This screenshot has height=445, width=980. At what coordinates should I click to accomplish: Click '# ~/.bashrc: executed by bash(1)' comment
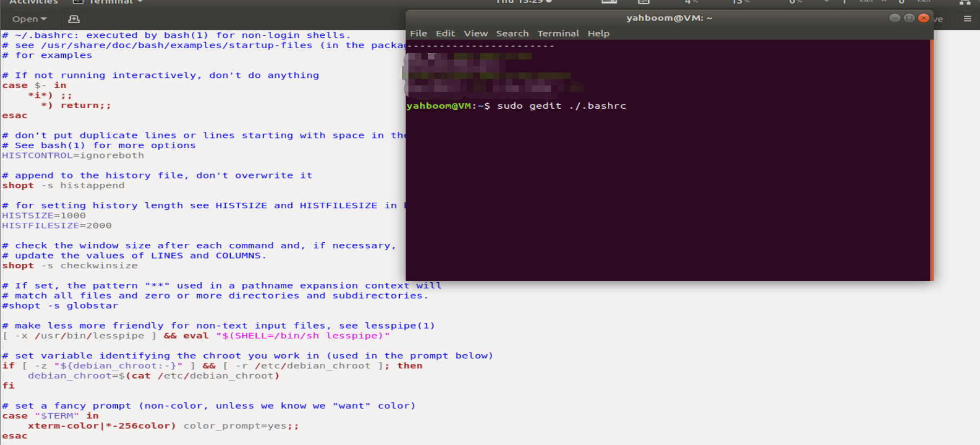coord(177,36)
